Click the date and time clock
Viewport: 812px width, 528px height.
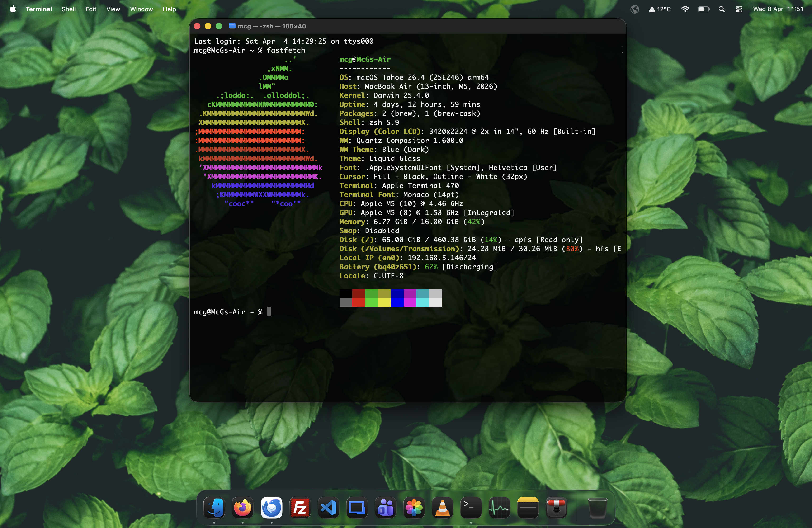(778, 9)
